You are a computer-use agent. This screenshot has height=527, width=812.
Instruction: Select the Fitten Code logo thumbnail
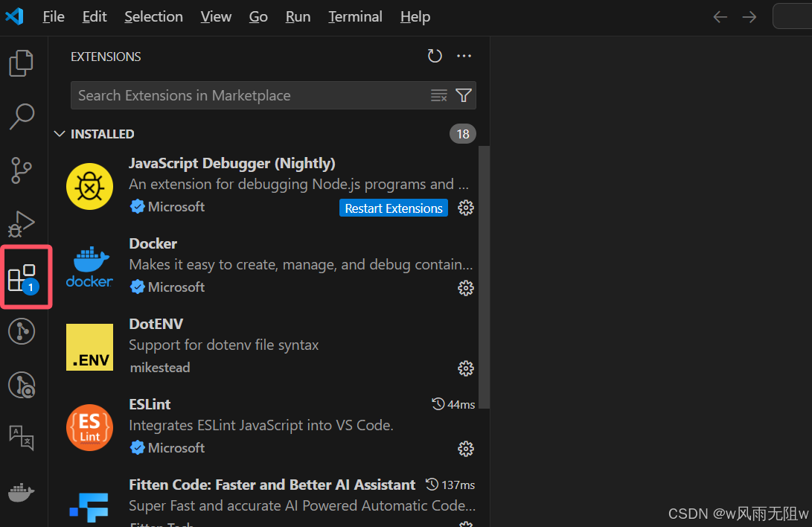89,508
